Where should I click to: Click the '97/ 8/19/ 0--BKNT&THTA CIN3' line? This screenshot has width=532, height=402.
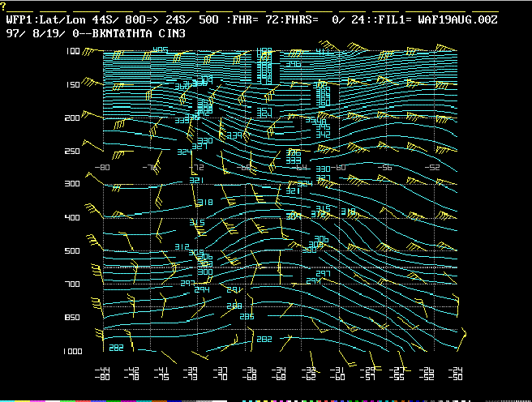tap(96, 33)
